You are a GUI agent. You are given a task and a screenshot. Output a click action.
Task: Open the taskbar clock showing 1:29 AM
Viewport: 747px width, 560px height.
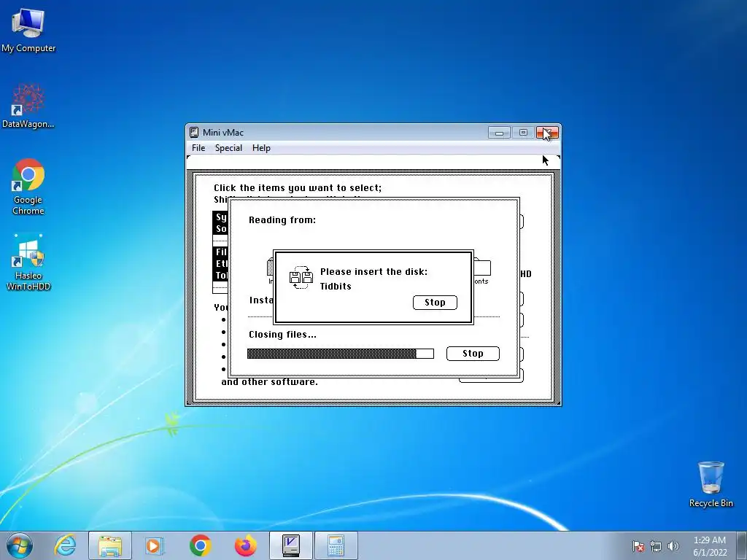click(710, 546)
